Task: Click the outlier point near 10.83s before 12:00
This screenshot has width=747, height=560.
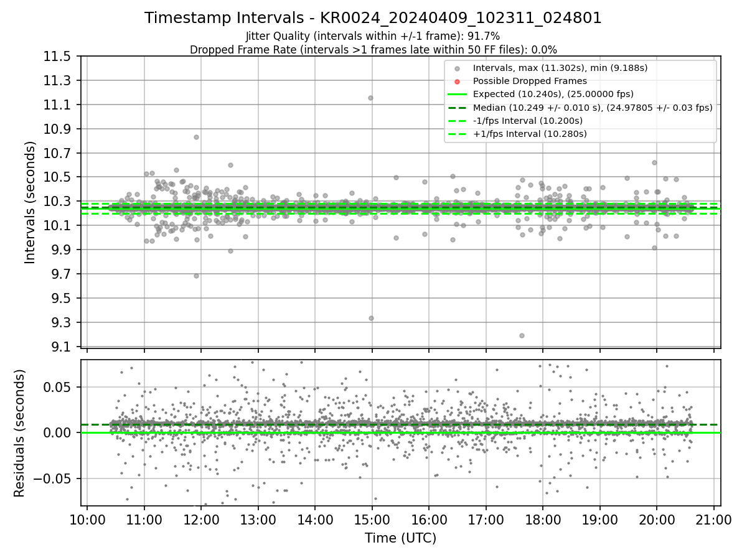Action: point(196,137)
